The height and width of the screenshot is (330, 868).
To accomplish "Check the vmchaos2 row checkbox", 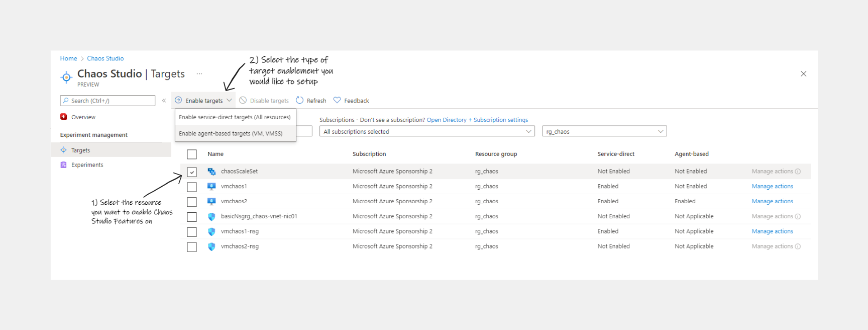I will [x=192, y=202].
